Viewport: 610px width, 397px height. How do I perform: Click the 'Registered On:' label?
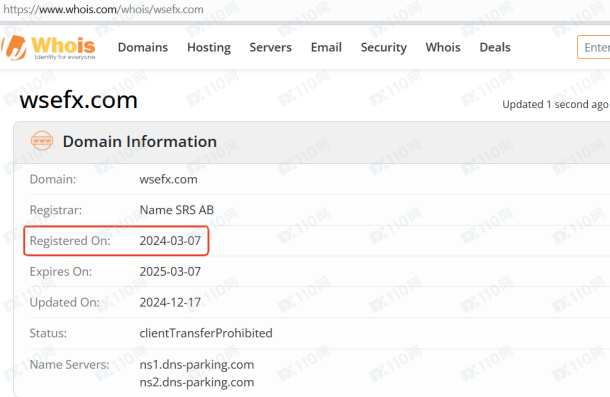coord(70,241)
